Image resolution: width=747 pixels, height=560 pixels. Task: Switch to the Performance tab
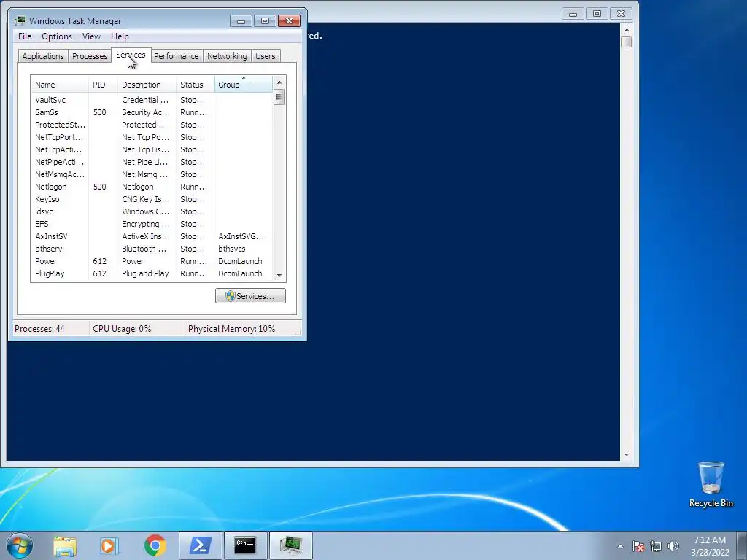177,56
